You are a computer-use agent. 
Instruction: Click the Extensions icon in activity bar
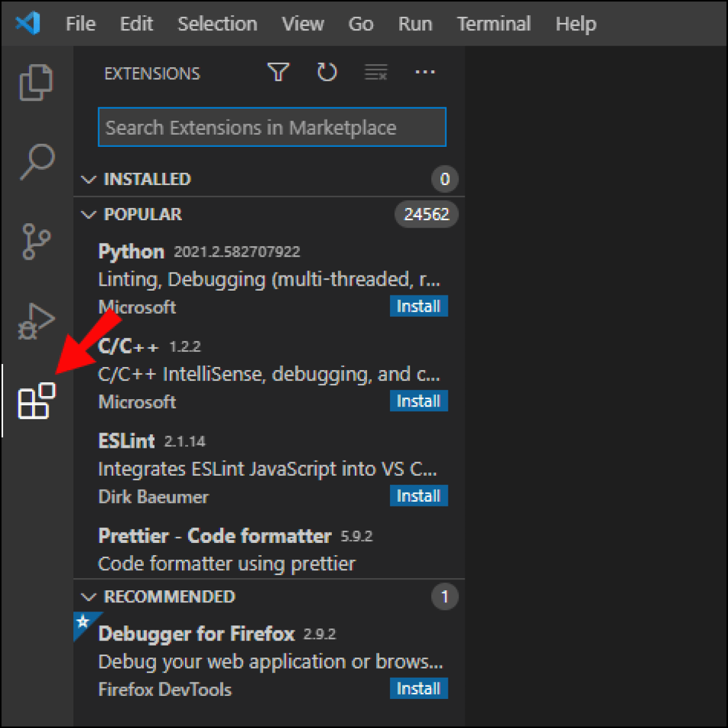pos(36,402)
